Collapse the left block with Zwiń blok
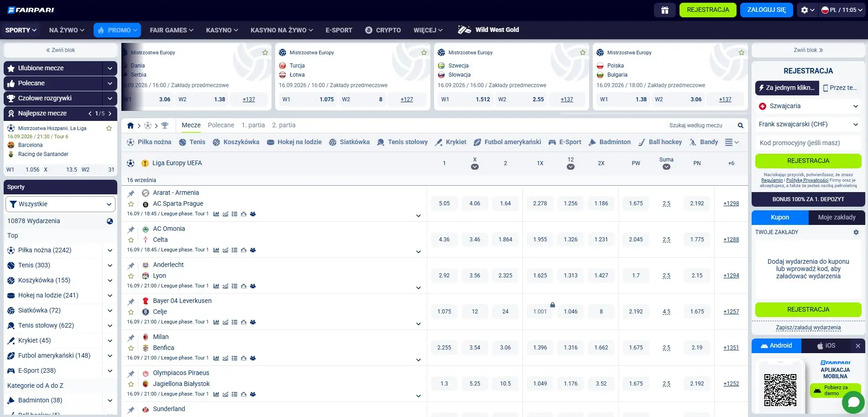This screenshot has height=417, width=868. (x=60, y=50)
